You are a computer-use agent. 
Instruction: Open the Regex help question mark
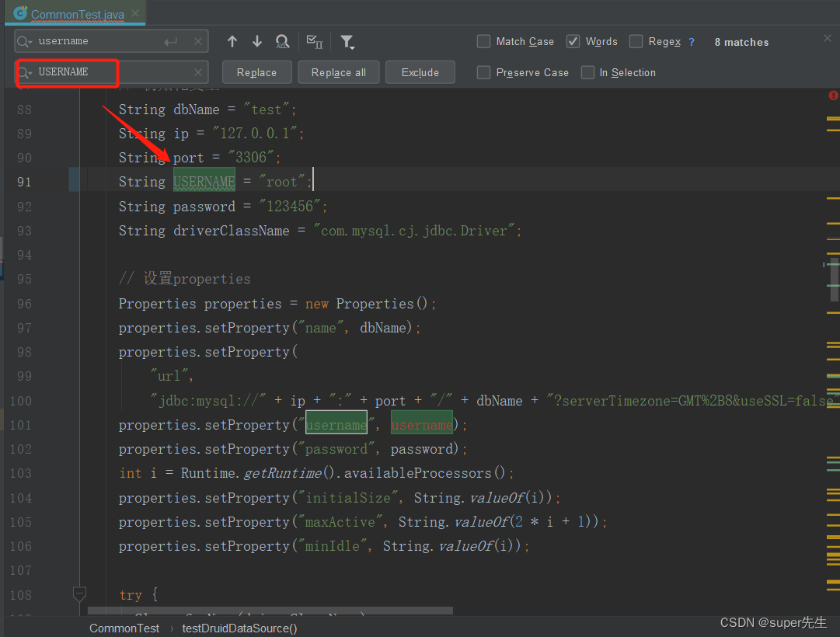pyautogui.click(x=692, y=42)
